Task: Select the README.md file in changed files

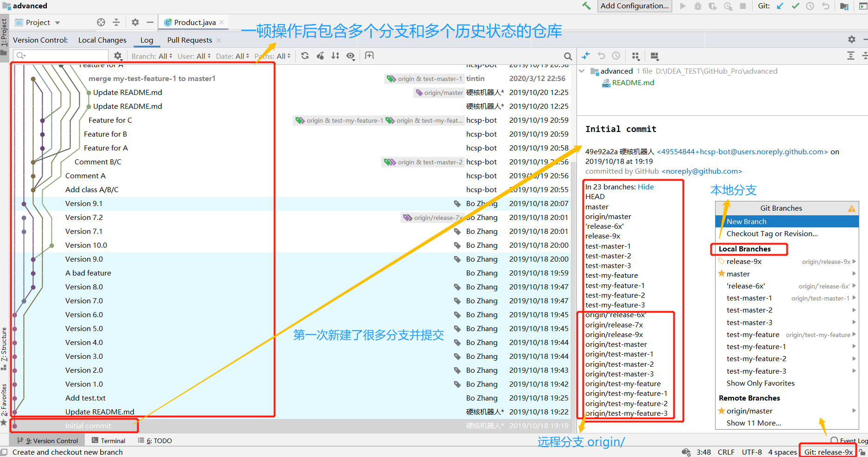Action: tap(633, 82)
